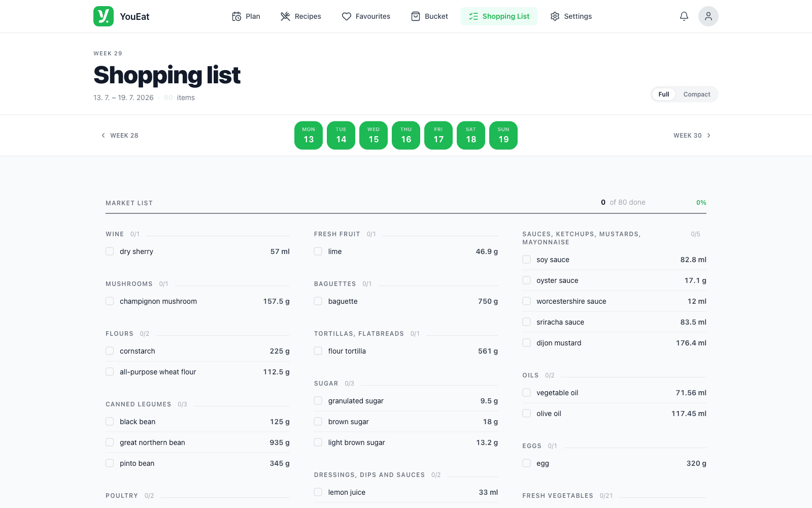Image resolution: width=812 pixels, height=508 pixels.
Task: Click the MUSHROOMS category heading
Action: tap(129, 284)
